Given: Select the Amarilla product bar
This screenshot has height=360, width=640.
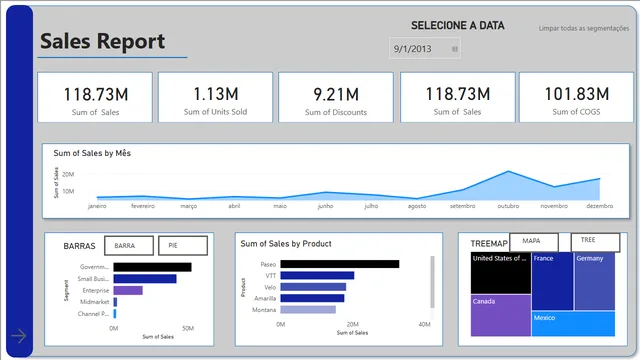Looking at the screenshot, I should 312,298.
